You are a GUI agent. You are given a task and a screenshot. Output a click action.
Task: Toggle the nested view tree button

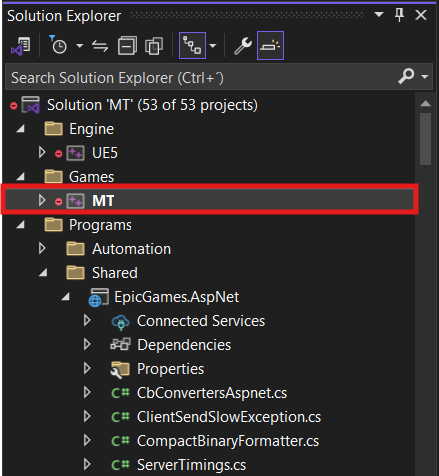pyautogui.click(x=192, y=46)
